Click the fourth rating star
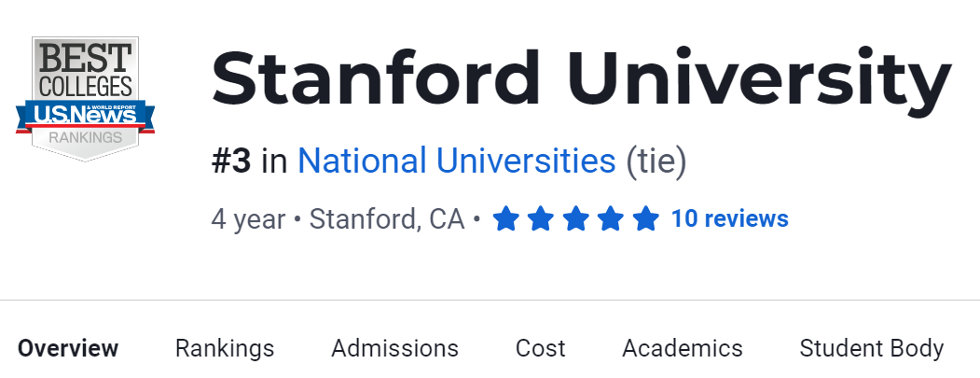 (x=611, y=219)
